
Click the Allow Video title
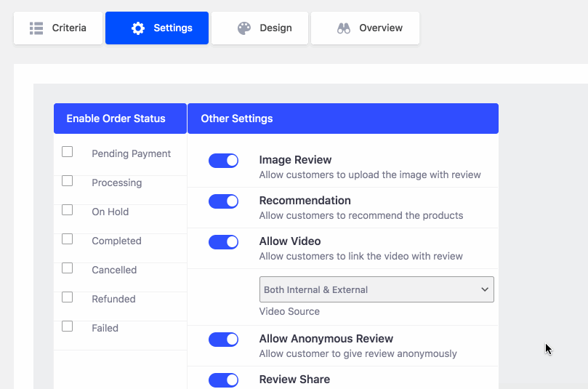point(290,241)
